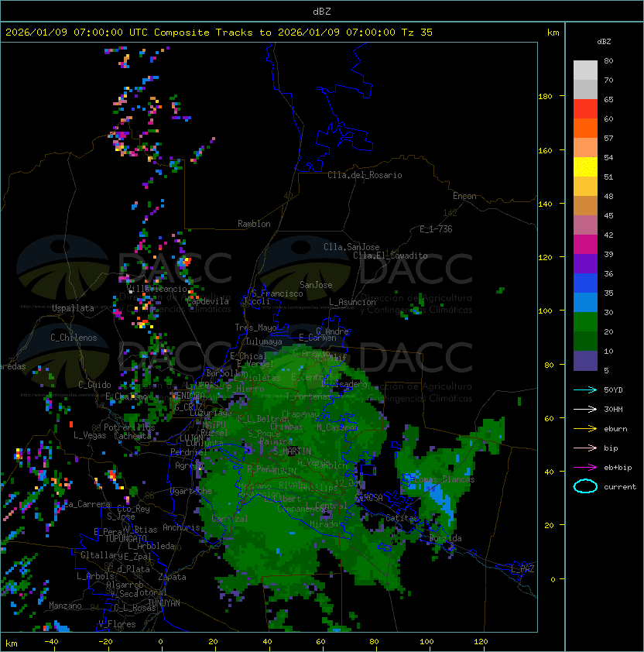Click the 'S_MARTIN' map label
This screenshot has width=644, height=652.
tap(292, 451)
